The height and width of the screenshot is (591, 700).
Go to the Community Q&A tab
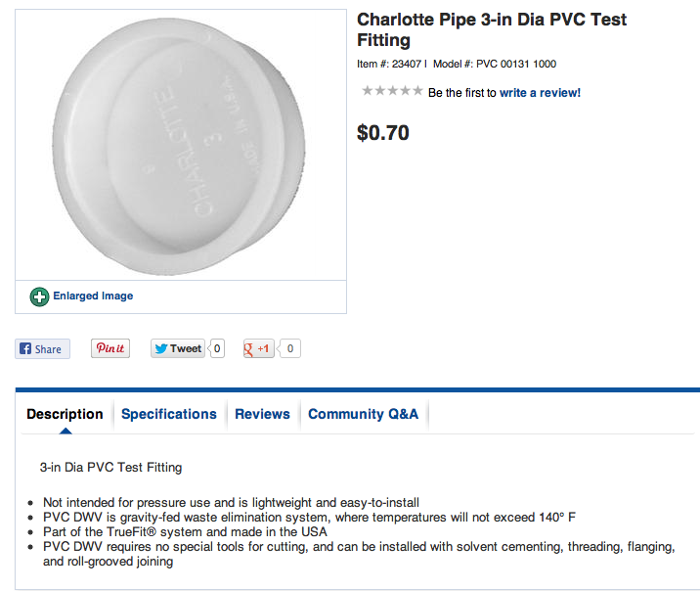coord(363,414)
